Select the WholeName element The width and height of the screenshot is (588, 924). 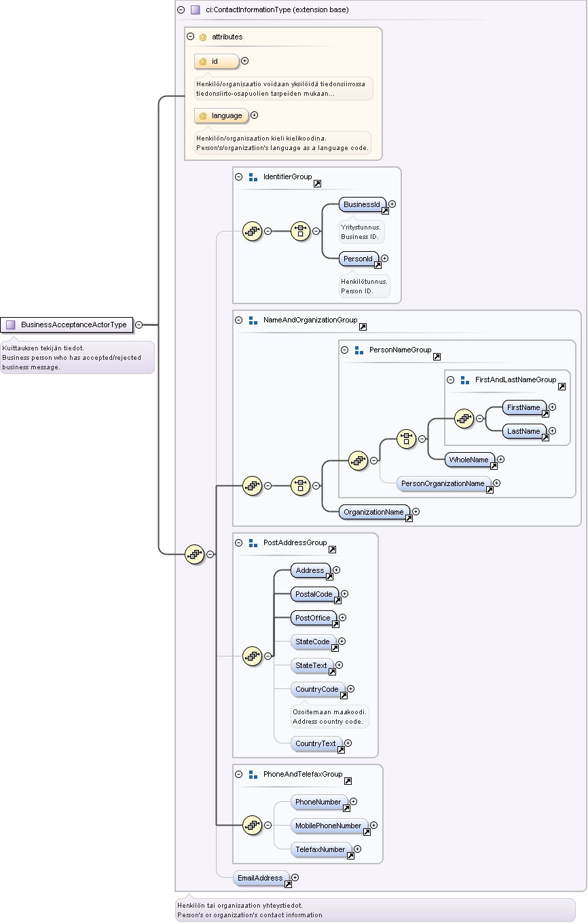click(x=469, y=460)
